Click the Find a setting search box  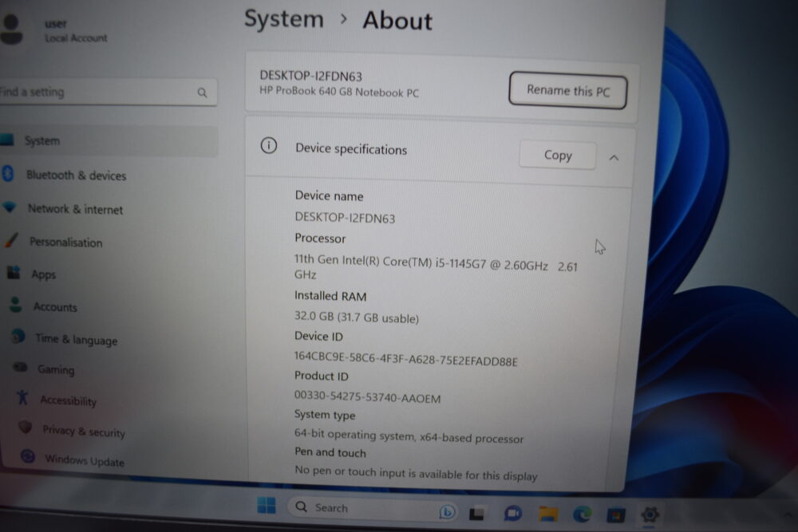(x=108, y=93)
